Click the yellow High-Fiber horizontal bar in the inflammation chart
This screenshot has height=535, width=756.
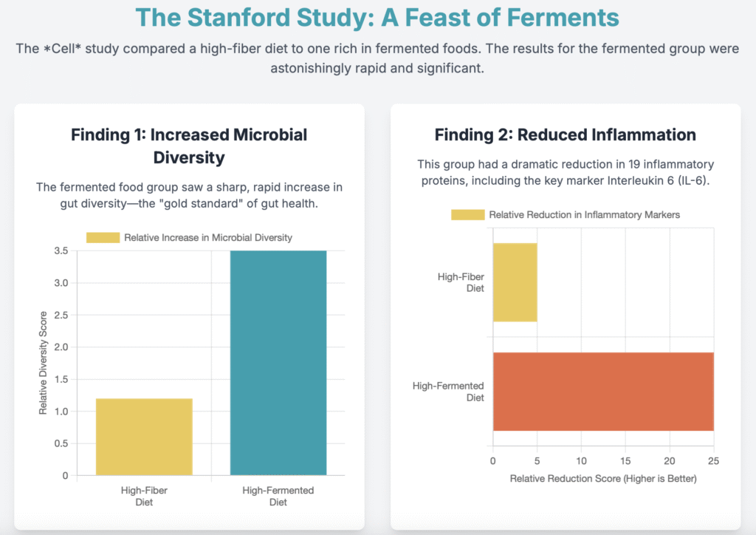pyautogui.click(x=515, y=282)
